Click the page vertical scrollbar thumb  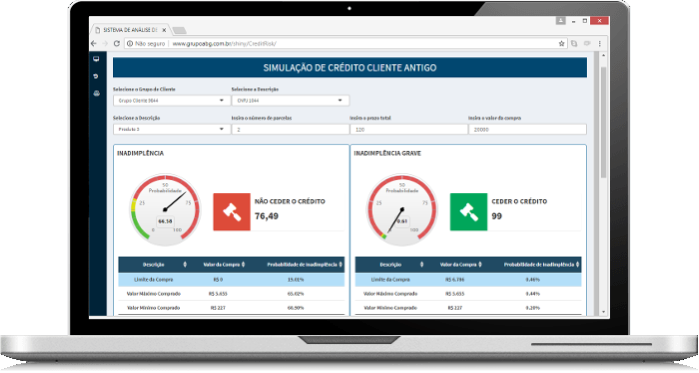604,123
